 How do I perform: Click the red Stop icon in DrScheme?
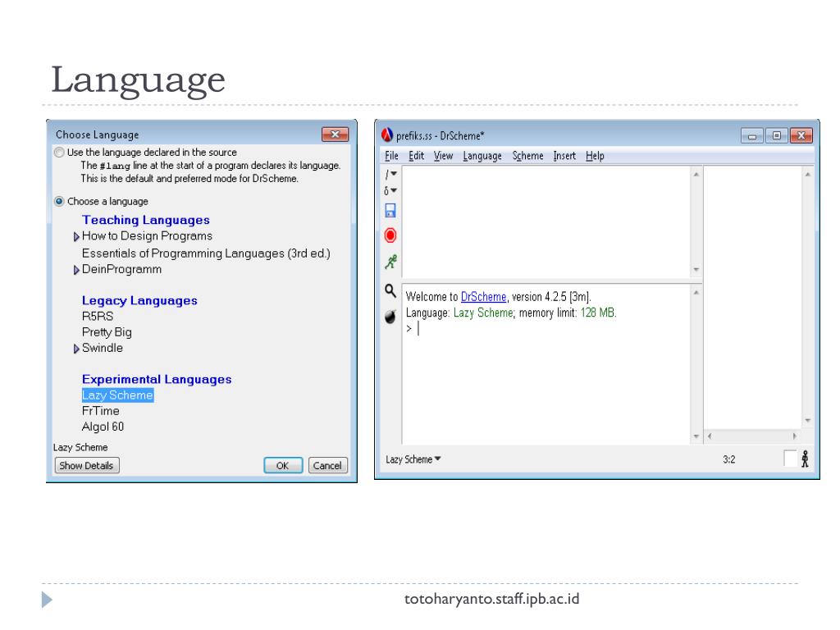pos(390,235)
